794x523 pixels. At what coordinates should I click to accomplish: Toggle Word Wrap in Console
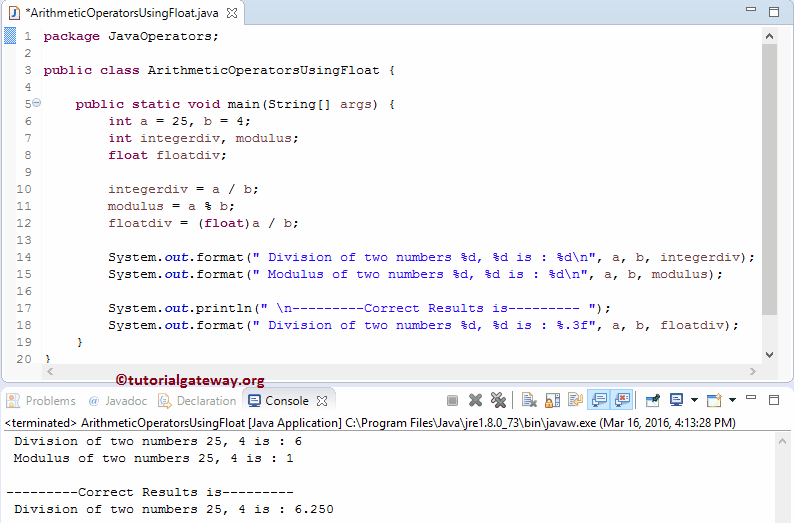(575, 400)
